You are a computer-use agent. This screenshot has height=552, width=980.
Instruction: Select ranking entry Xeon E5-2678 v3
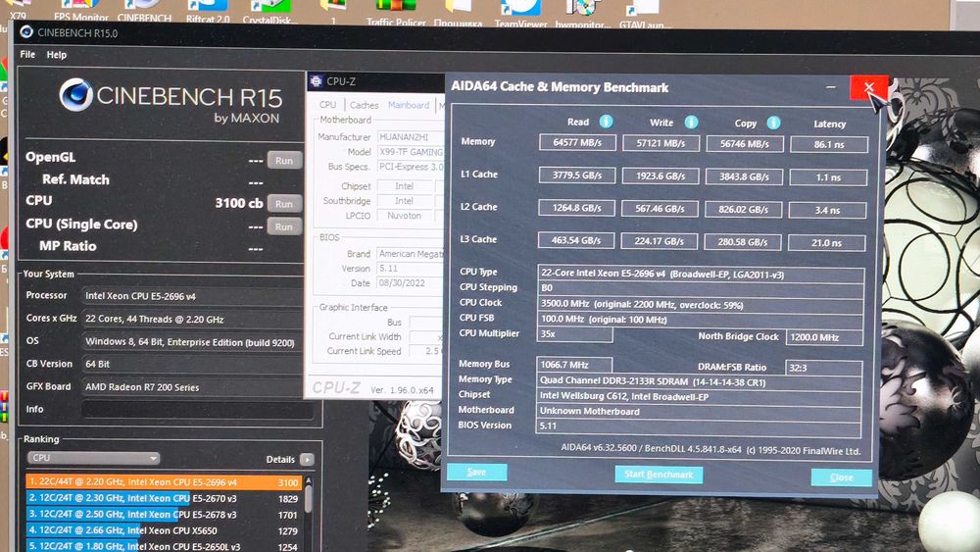coord(164,515)
